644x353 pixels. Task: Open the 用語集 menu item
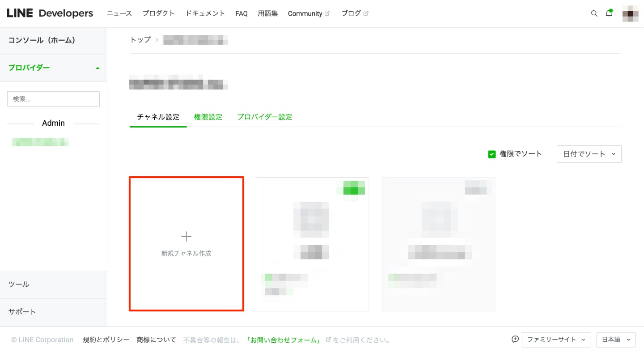(x=268, y=13)
